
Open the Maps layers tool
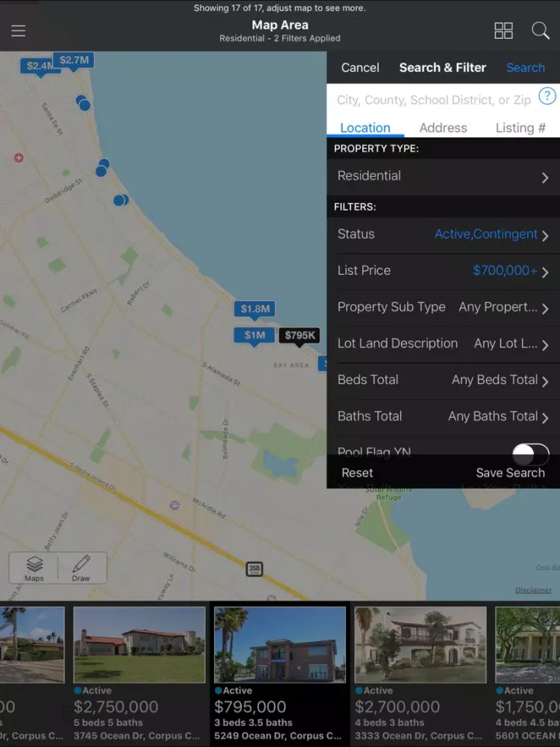click(x=34, y=568)
